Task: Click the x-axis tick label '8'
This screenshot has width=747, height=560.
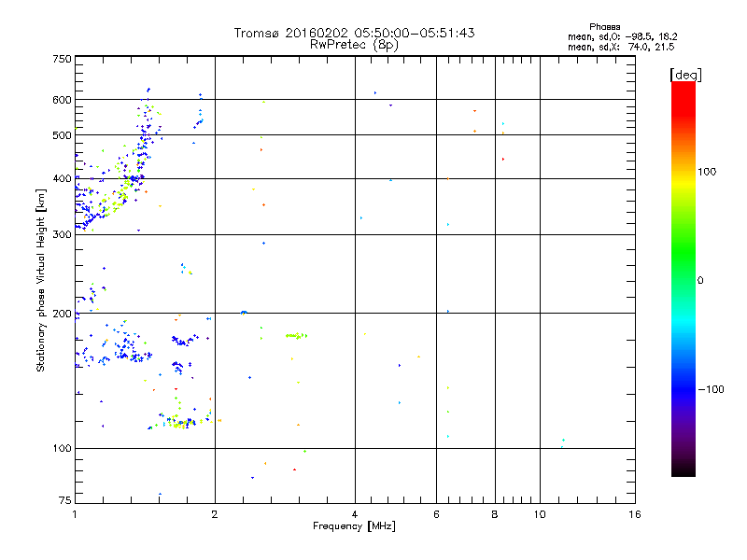Action: coord(495,514)
